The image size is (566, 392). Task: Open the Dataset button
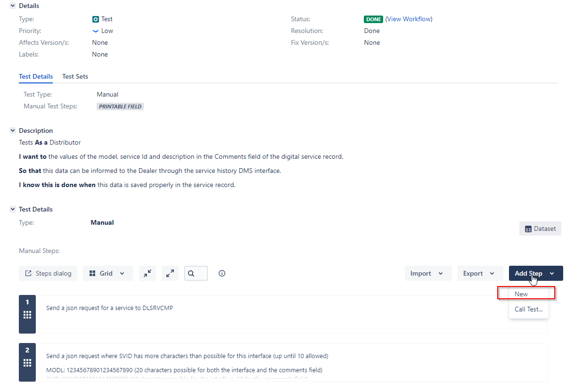coord(540,229)
